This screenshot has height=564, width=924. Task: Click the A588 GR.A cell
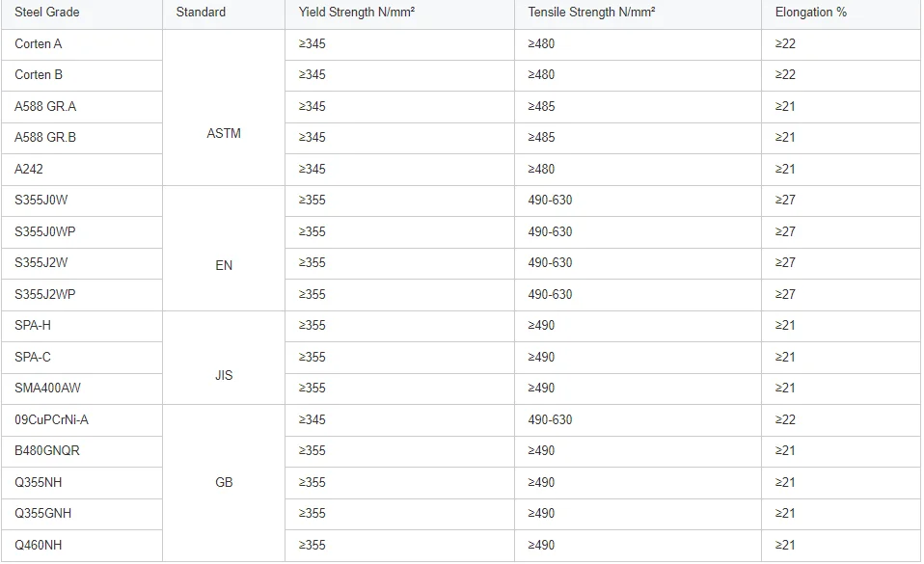point(45,107)
